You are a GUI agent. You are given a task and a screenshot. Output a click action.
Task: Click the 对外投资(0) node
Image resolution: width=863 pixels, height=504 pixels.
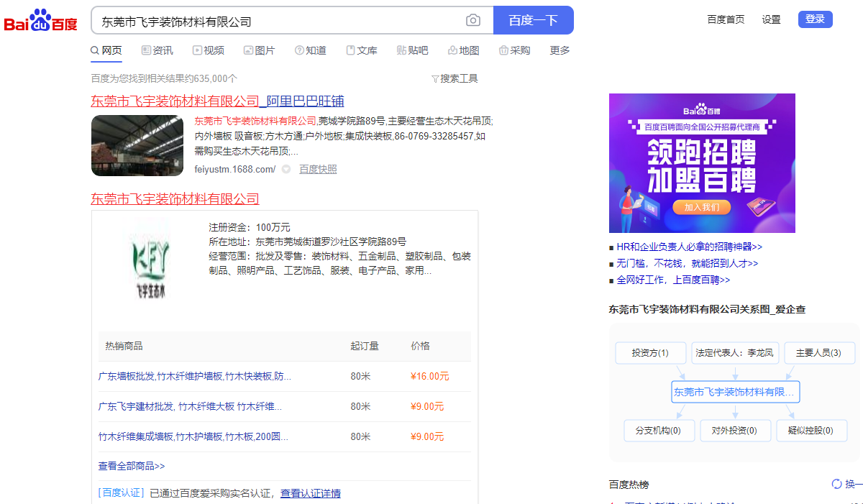pyautogui.click(x=735, y=431)
